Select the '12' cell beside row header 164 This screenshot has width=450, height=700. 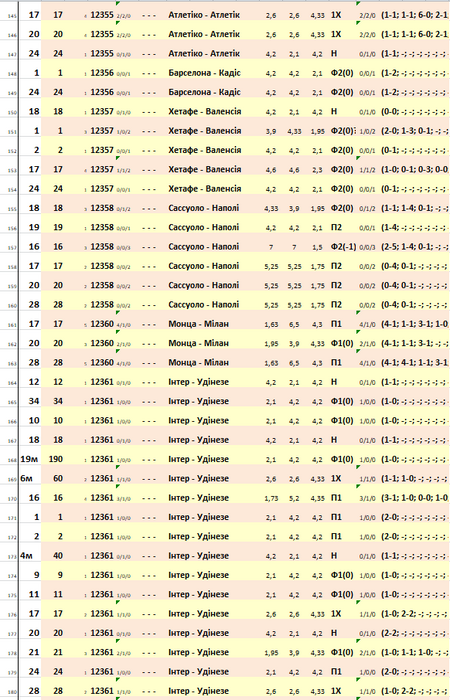pyautogui.click(x=34, y=382)
